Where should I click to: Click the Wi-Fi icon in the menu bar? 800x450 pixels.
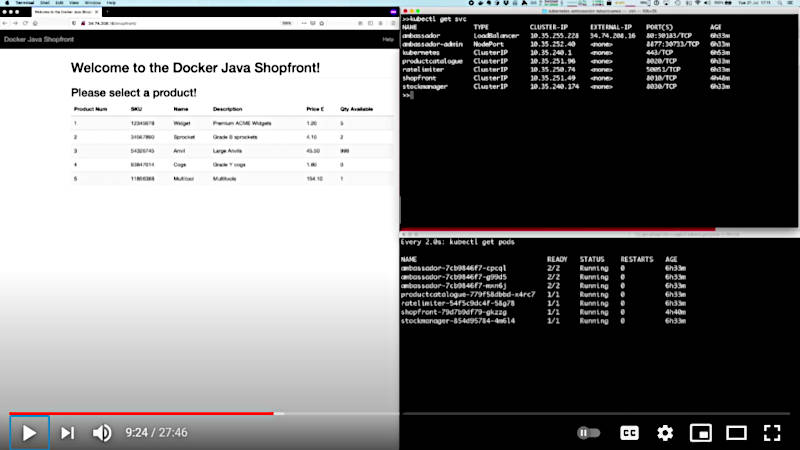click(x=698, y=3)
